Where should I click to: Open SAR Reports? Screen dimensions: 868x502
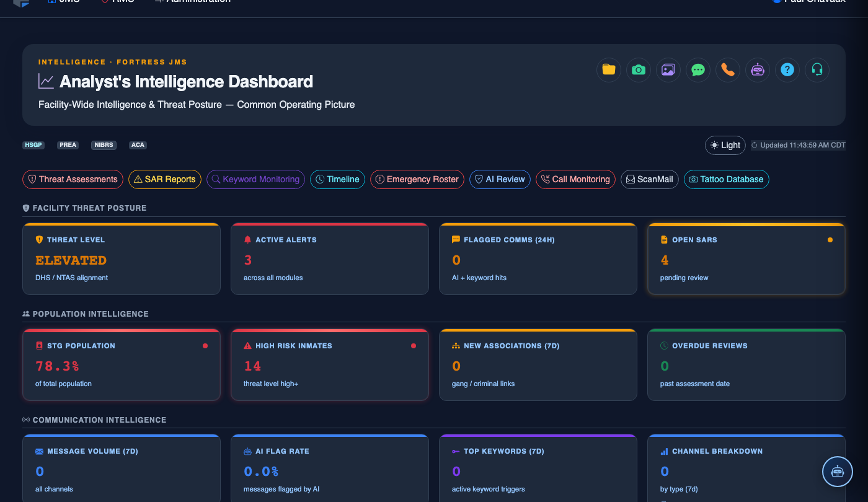pyautogui.click(x=165, y=179)
